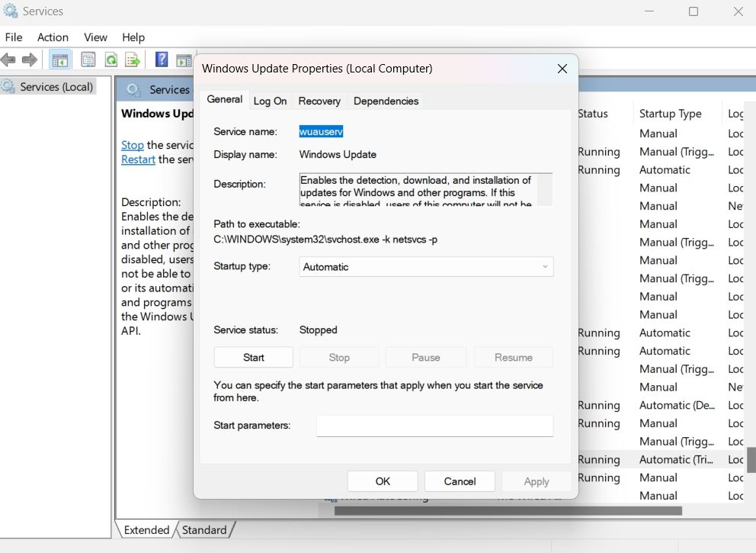This screenshot has width=756, height=553.
Task: Open the Startup type dropdown
Action: [426, 267]
